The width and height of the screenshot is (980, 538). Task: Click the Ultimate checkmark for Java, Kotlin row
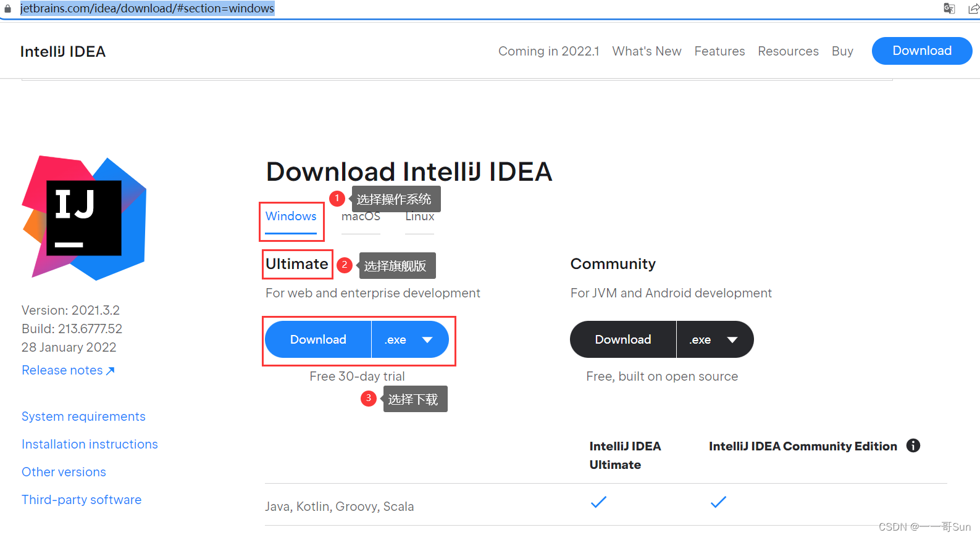(x=598, y=502)
